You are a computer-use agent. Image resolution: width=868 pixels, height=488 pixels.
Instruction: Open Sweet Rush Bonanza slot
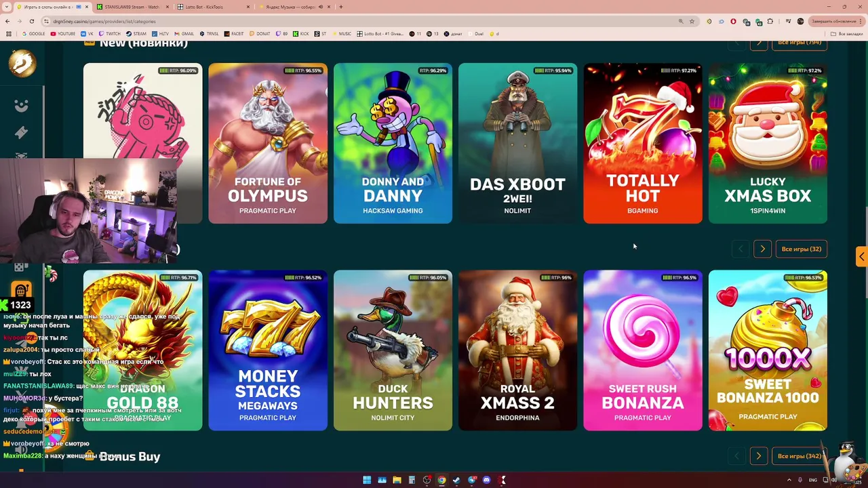coord(643,350)
